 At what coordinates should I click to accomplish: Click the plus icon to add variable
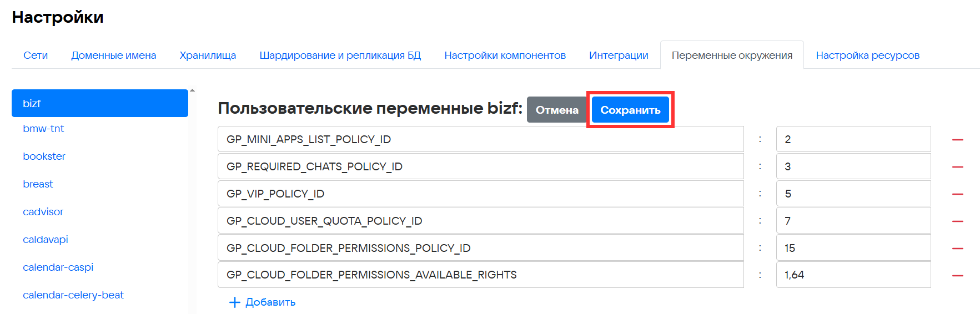pos(235,302)
